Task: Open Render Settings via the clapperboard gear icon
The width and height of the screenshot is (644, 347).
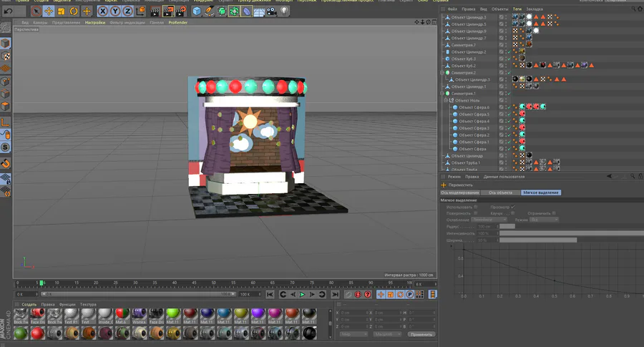Action: [181, 11]
